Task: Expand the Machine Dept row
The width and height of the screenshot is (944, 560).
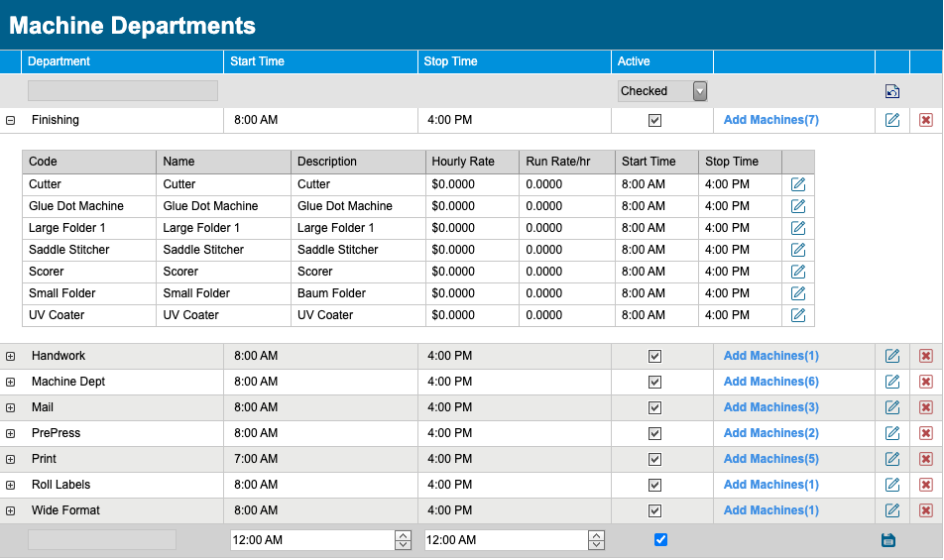Action: pos(10,382)
